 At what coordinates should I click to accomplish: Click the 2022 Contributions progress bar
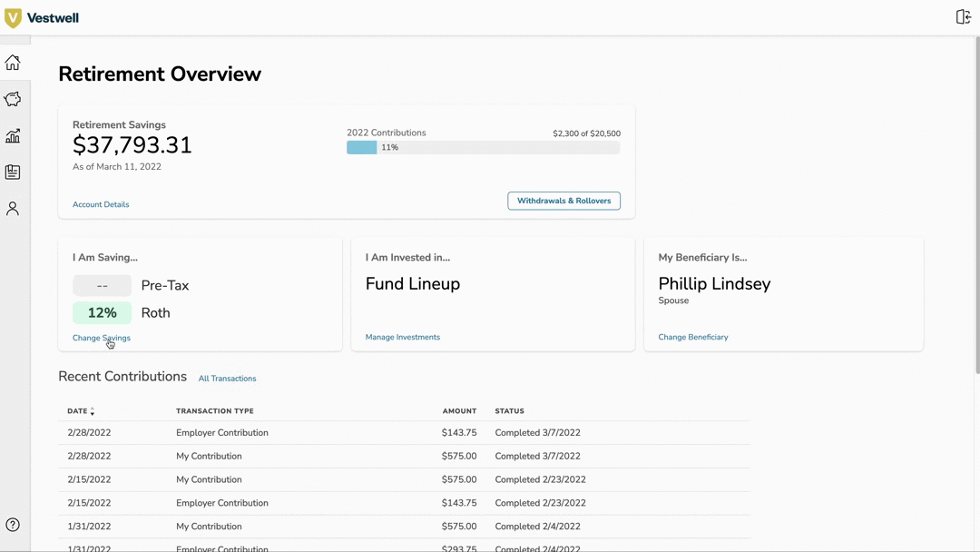(x=483, y=147)
